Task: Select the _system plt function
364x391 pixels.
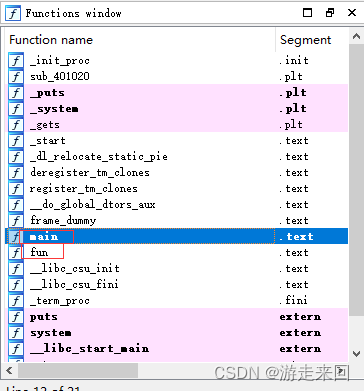Action: pos(54,109)
